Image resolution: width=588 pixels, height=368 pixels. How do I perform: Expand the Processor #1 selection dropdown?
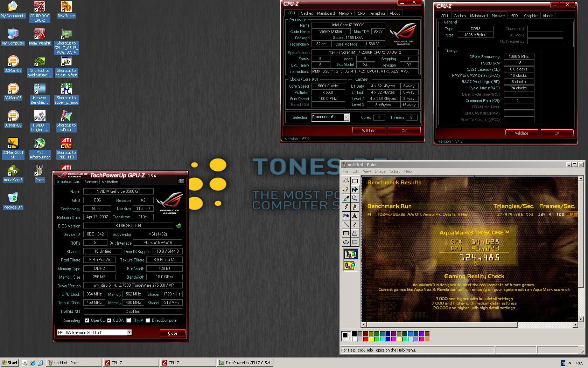[346, 117]
